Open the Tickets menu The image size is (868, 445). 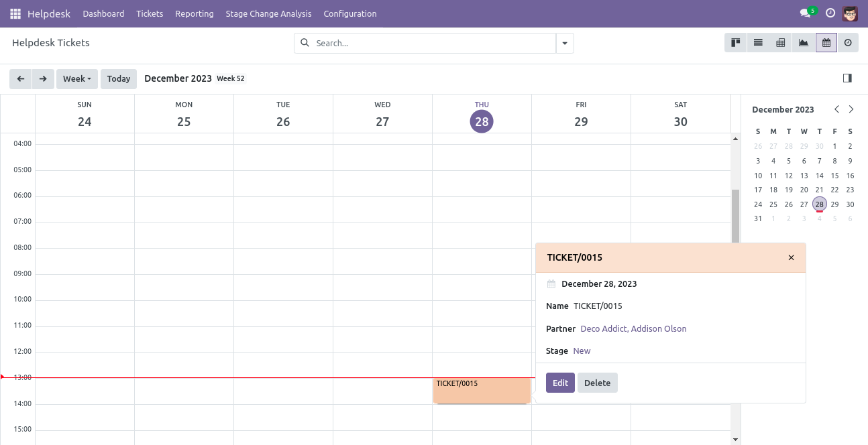tap(150, 13)
